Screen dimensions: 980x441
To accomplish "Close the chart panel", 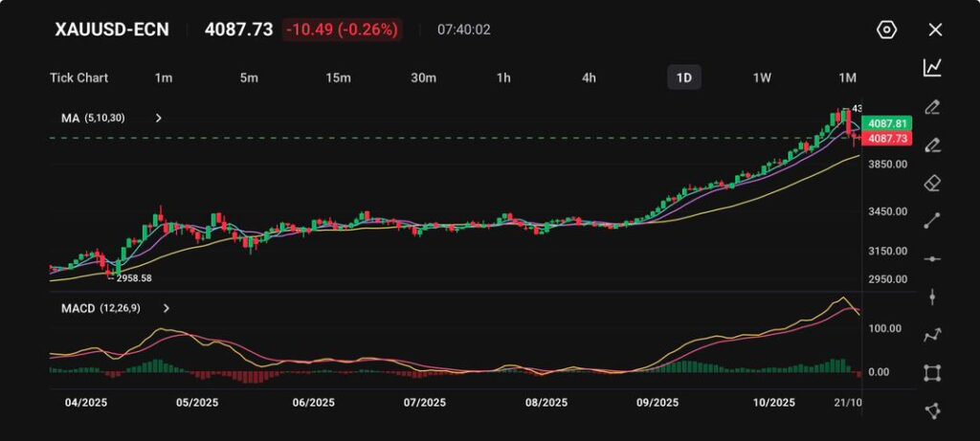I will (935, 30).
